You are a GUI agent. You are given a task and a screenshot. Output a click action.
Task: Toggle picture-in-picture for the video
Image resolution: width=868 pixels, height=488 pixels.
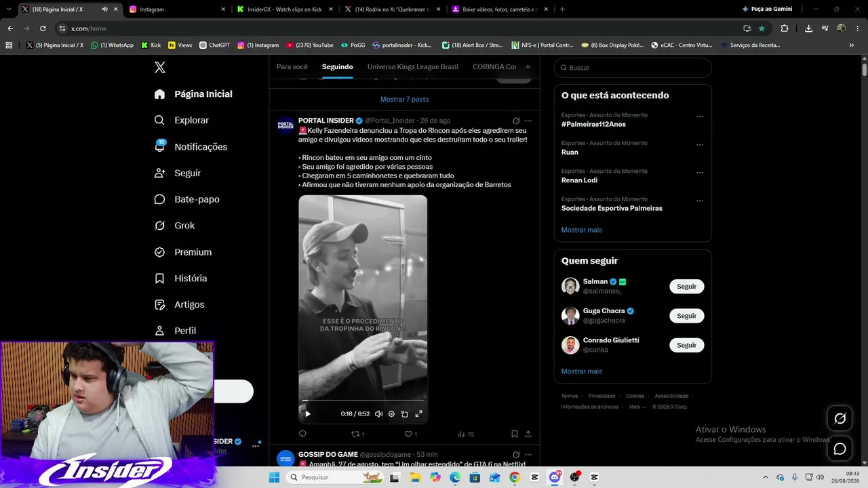pos(404,413)
